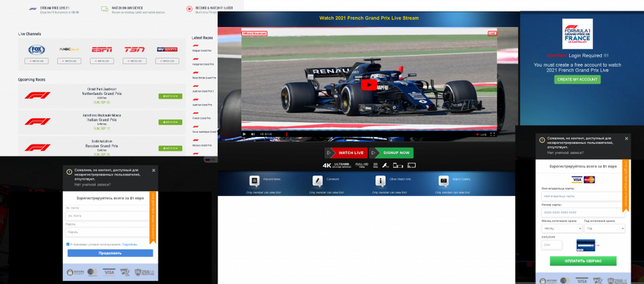This screenshot has width=644, height=284.
Task: Toggle the terms of use agreement checkbox
Action: 68,244
